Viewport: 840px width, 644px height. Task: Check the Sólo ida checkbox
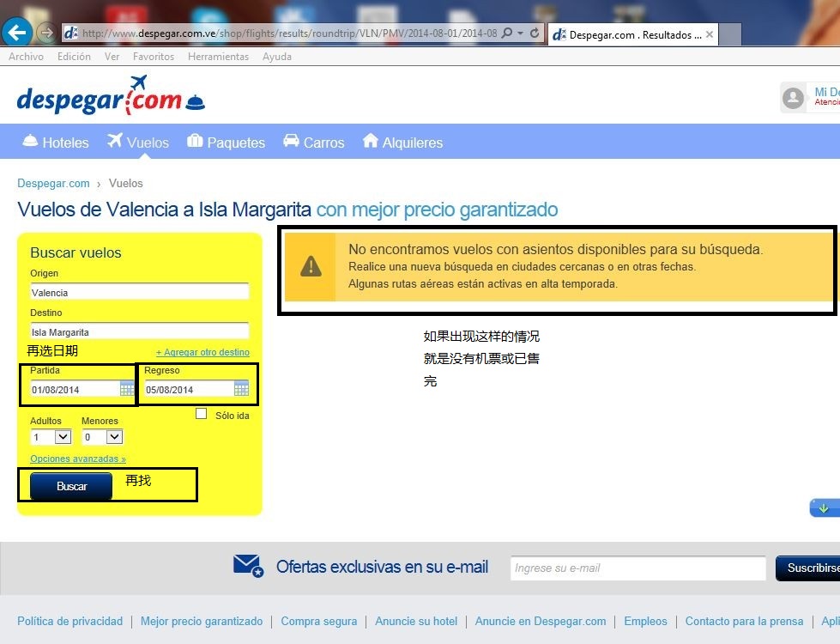click(202, 414)
